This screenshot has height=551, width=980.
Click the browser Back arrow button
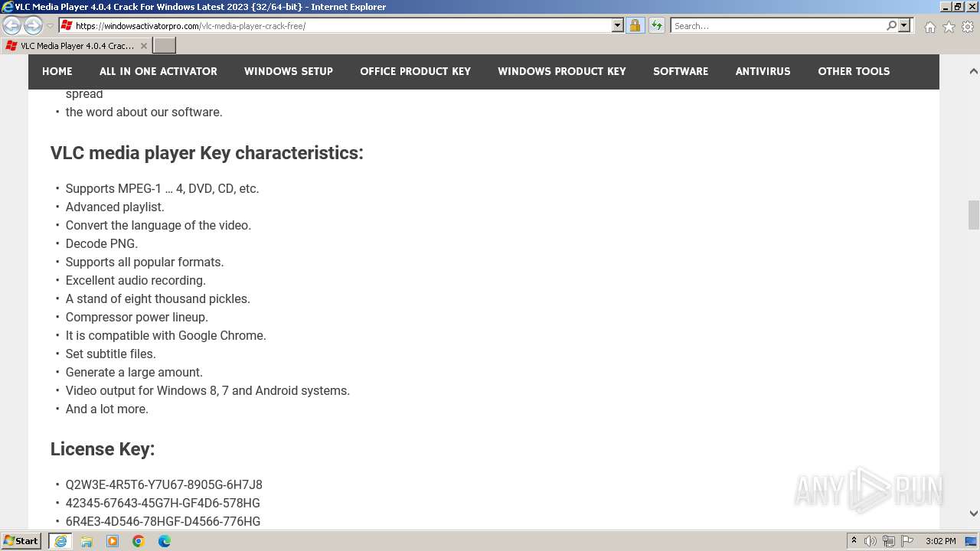pyautogui.click(x=12, y=26)
